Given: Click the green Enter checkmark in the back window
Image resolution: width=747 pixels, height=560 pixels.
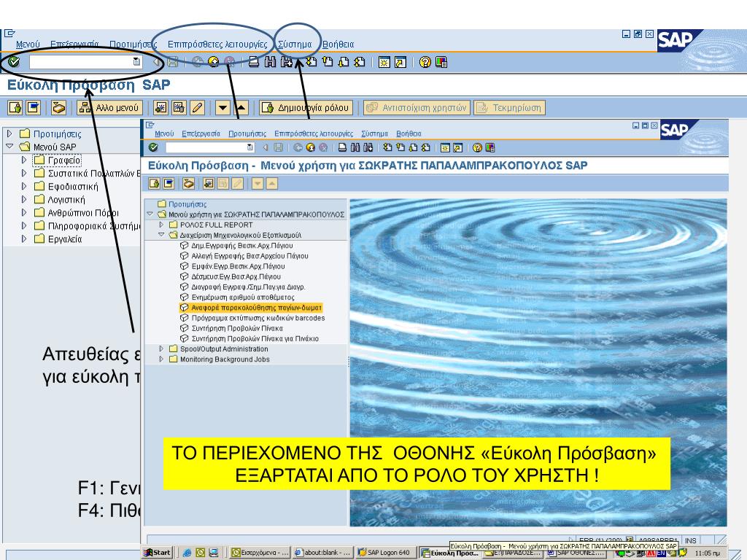Looking at the screenshot, I should click(x=14, y=62).
